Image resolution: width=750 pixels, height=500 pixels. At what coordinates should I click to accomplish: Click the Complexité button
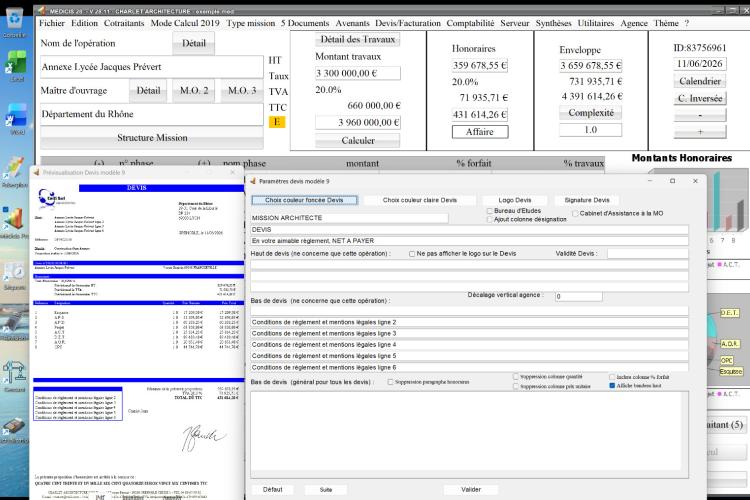(x=591, y=112)
